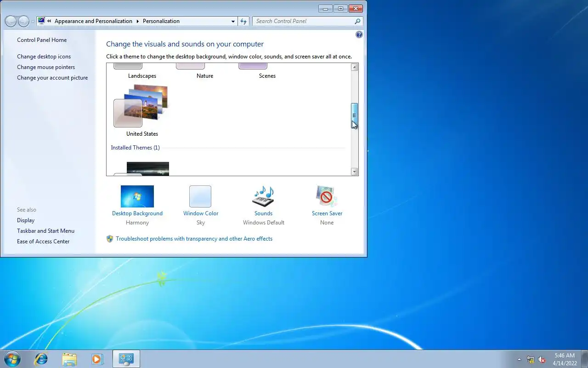Select the Nature theme label
Screen dimensions: 588x368
tap(205, 76)
